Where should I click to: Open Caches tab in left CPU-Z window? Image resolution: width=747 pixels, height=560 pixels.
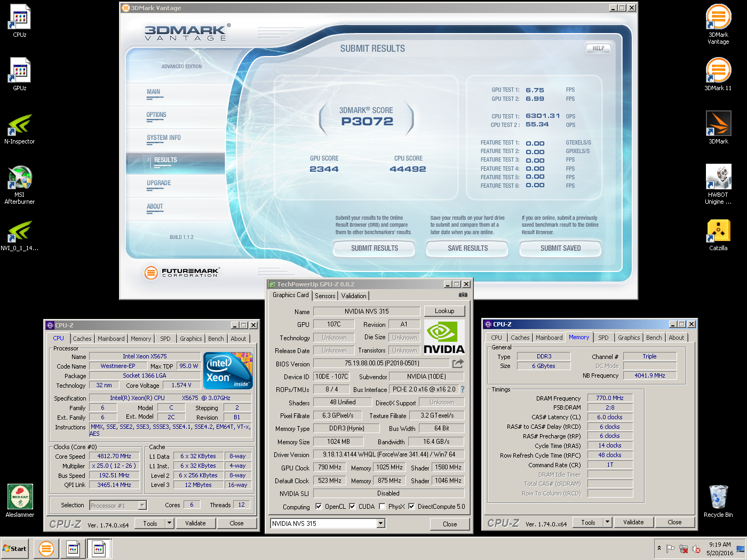(82, 339)
